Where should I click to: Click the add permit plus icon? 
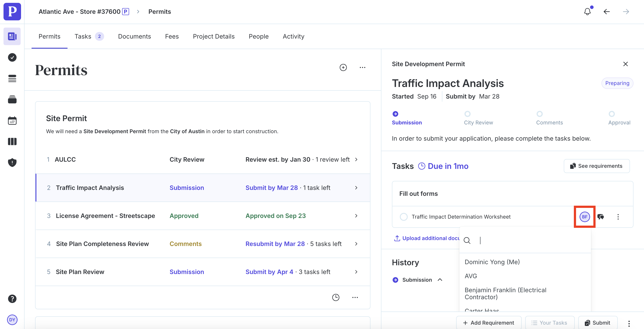[343, 67]
